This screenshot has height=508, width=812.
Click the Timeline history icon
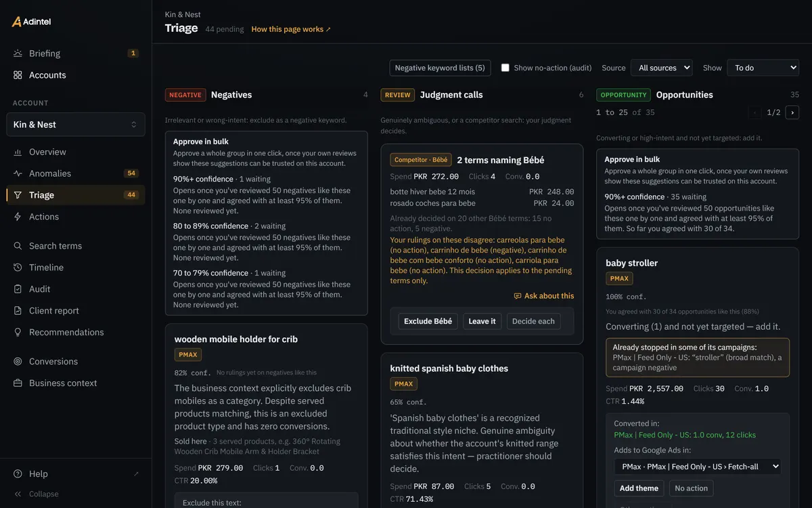(18, 268)
